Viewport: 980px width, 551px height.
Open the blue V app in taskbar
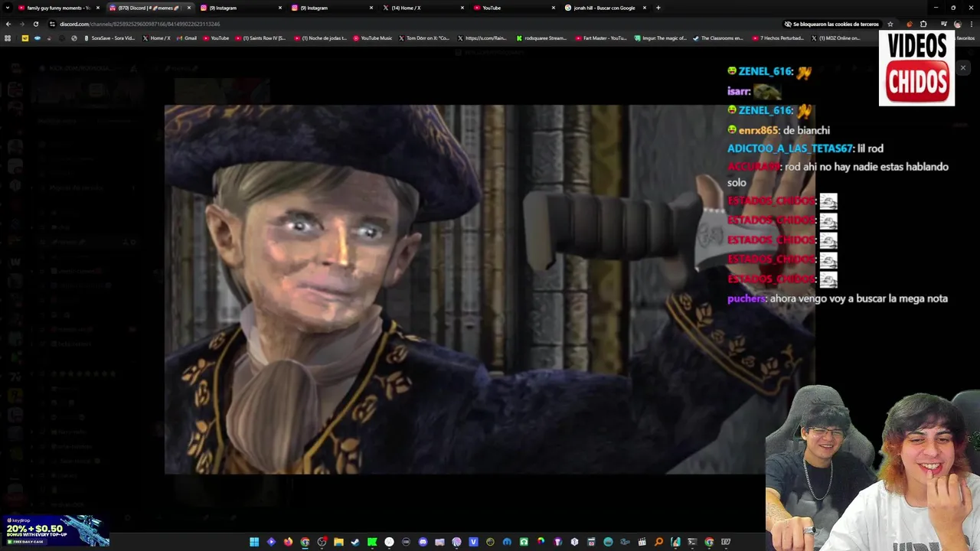click(473, 542)
